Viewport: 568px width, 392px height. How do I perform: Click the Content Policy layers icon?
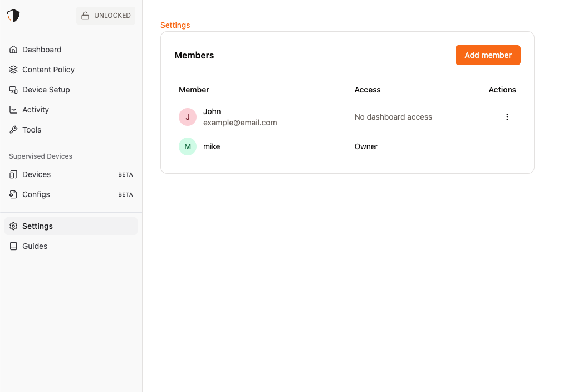pyautogui.click(x=13, y=70)
